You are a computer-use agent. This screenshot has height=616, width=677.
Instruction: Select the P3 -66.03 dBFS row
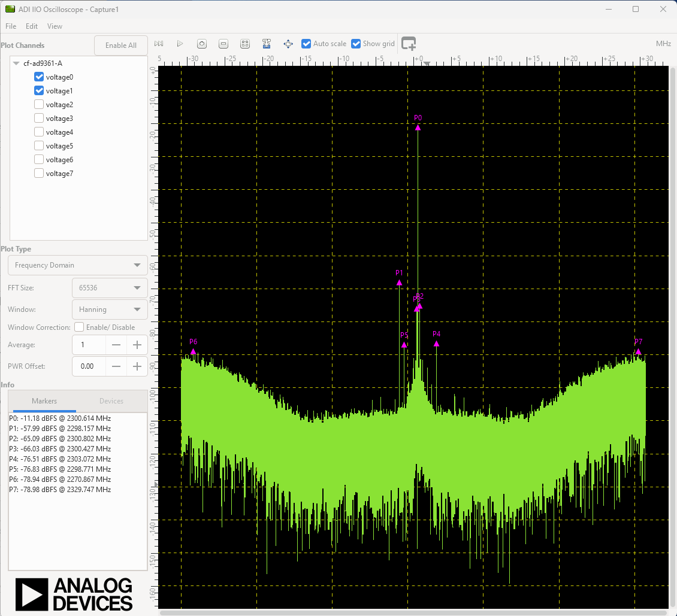click(x=60, y=448)
